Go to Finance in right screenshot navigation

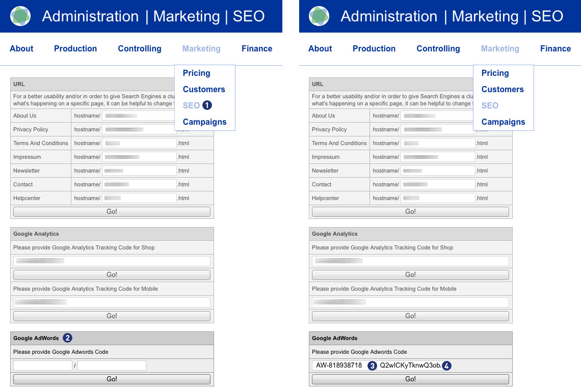555,49
